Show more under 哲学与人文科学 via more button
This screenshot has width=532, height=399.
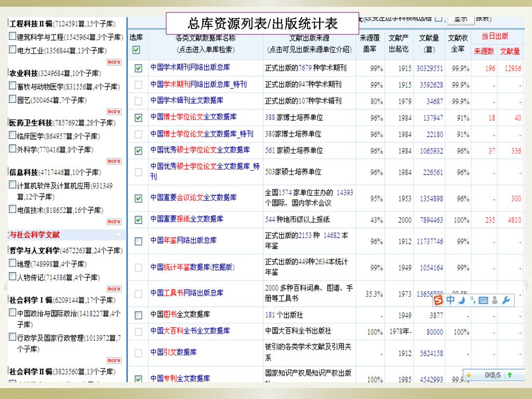114,289
